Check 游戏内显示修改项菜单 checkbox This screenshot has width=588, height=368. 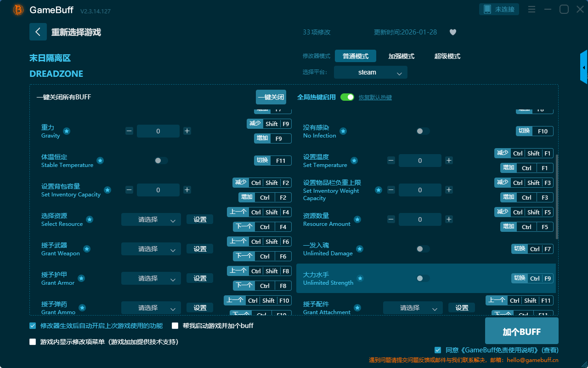click(x=33, y=342)
